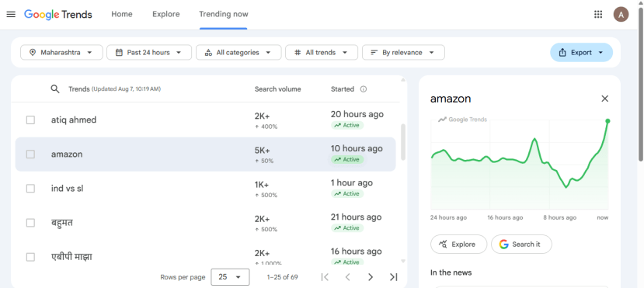The height and width of the screenshot is (288, 644).
Task: Click the Google Trends logo
Action: [x=58, y=14]
